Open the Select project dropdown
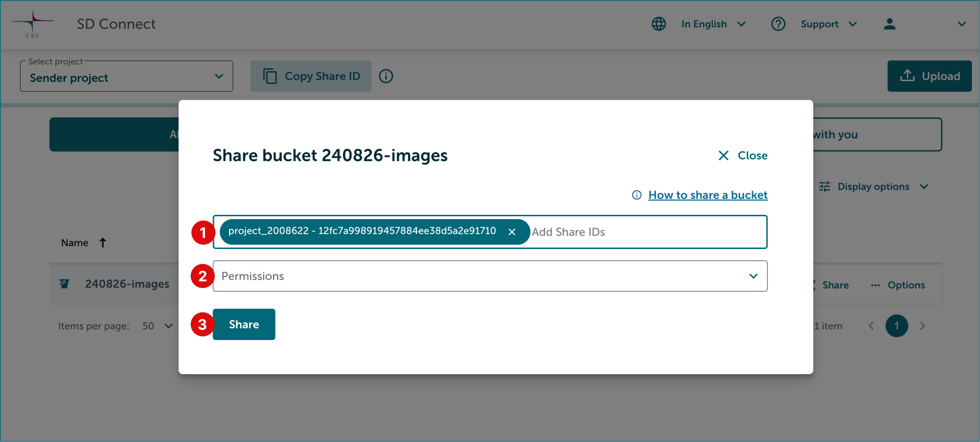The width and height of the screenshot is (980, 442). click(x=127, y=76)
